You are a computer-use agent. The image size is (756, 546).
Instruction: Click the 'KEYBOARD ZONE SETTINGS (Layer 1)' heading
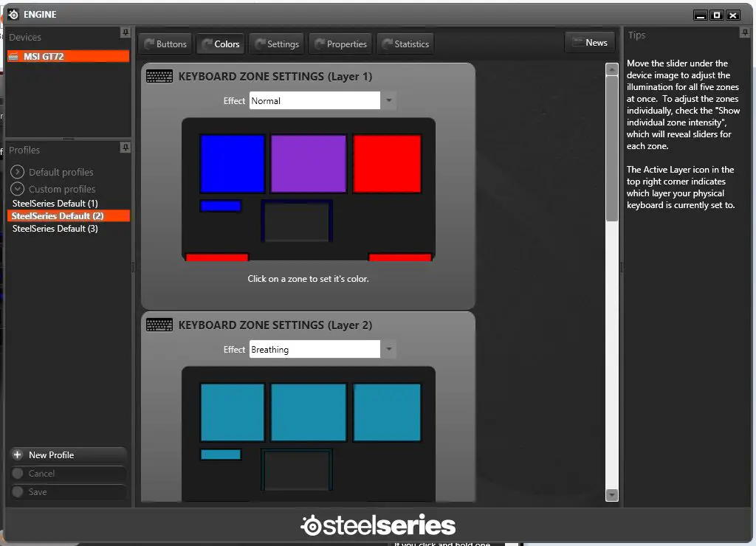[275, 77]
